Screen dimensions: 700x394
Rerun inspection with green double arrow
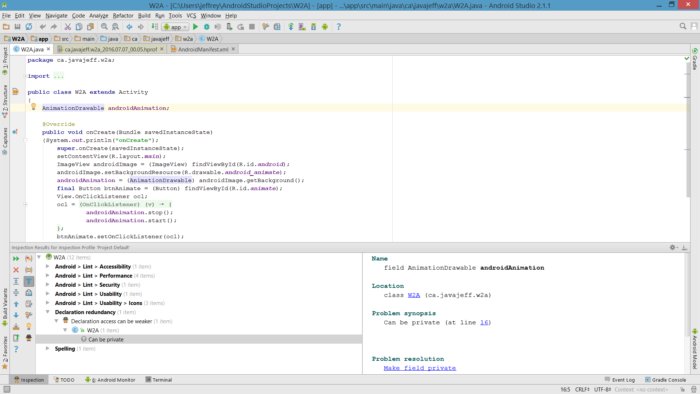16,258
